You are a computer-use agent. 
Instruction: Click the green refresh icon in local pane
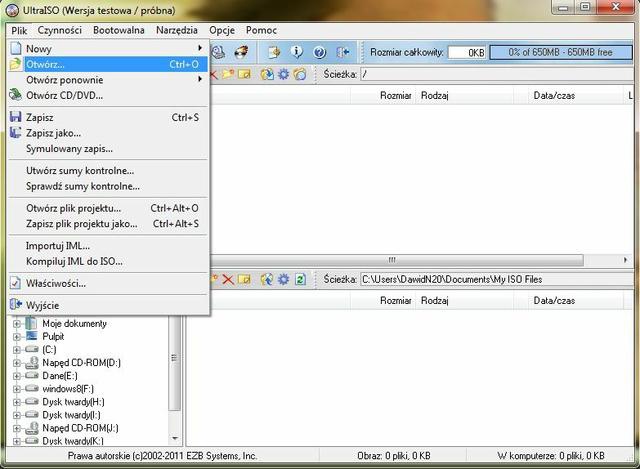point(300,280)
